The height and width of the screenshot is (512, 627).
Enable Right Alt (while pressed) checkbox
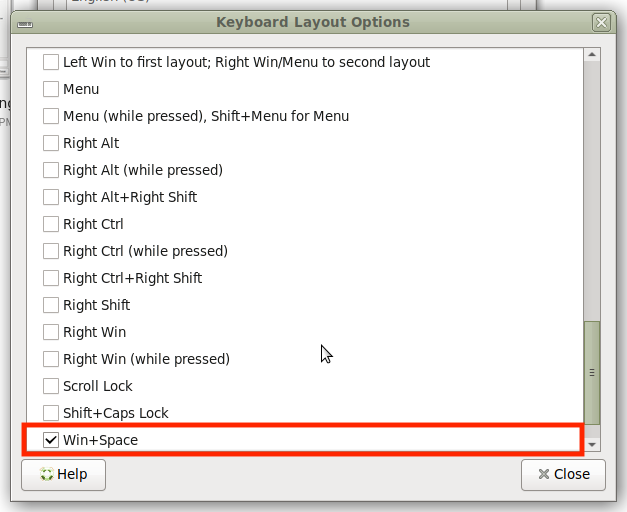point(51,170)
